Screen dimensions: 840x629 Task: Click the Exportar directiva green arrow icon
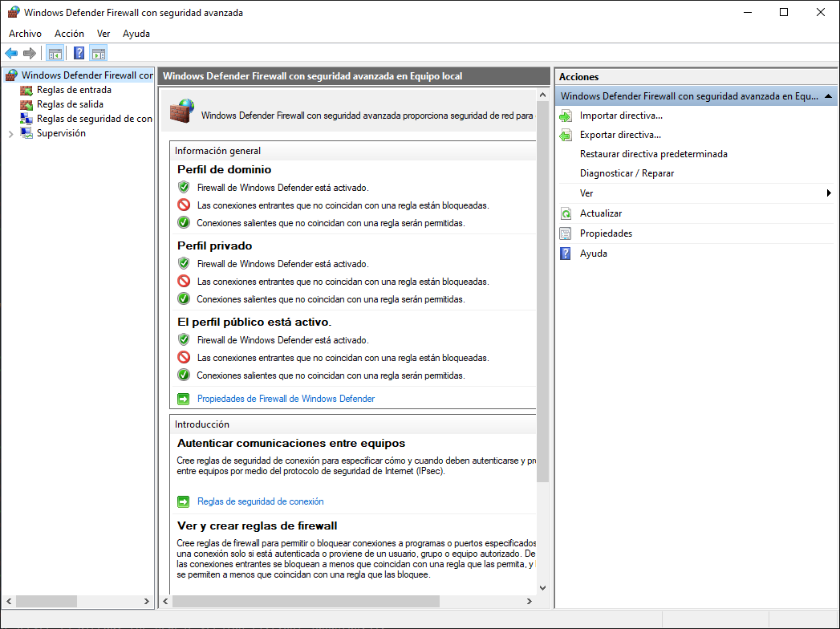point(566,135)
